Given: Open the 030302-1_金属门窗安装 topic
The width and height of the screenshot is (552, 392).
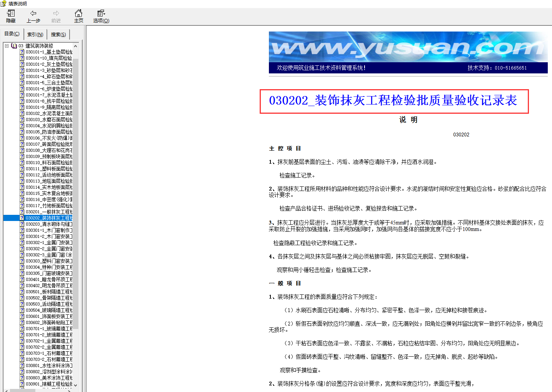Looking at the screenshot, I should pyautogui.click(x=49, y=243).
